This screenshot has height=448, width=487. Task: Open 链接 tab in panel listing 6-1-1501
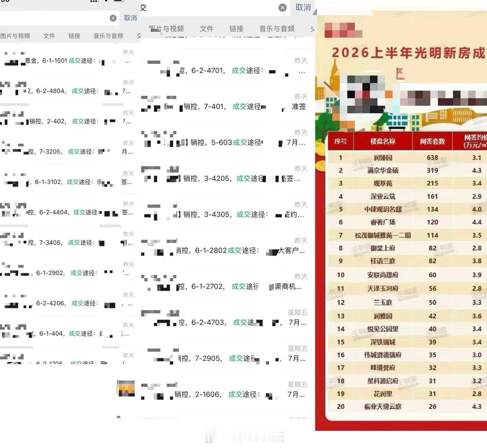pyautogui.click(x=74, y=36)
